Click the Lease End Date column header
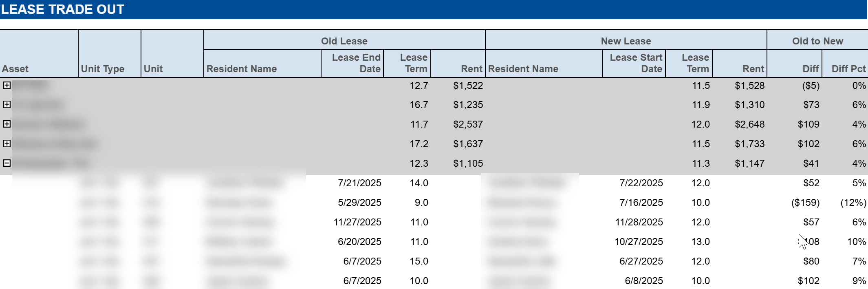The height and width of the screenshot is (289, 868). (356, 63)
